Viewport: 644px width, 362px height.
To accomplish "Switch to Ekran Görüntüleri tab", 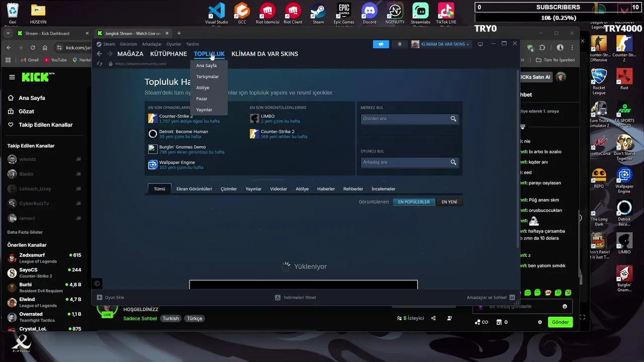I will click(x=194, y=189).
